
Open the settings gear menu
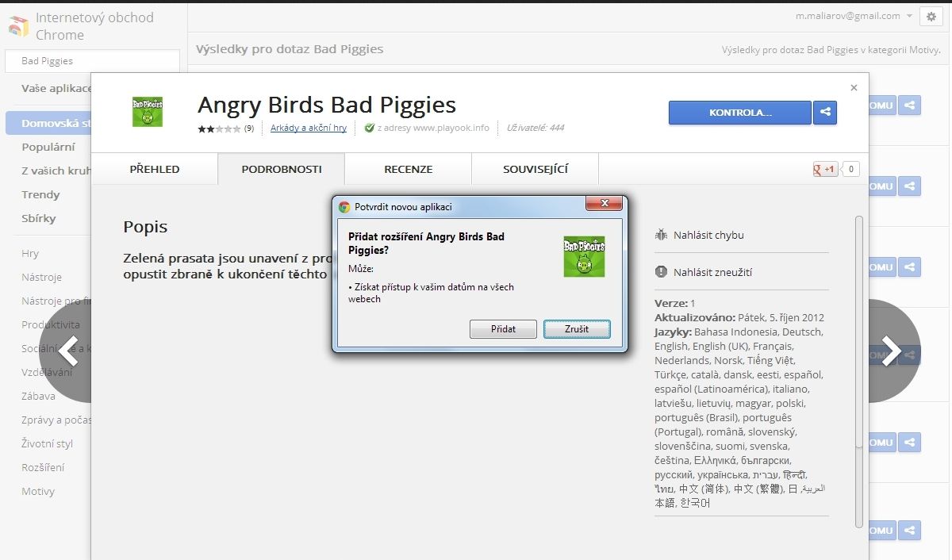click(931, 16)
